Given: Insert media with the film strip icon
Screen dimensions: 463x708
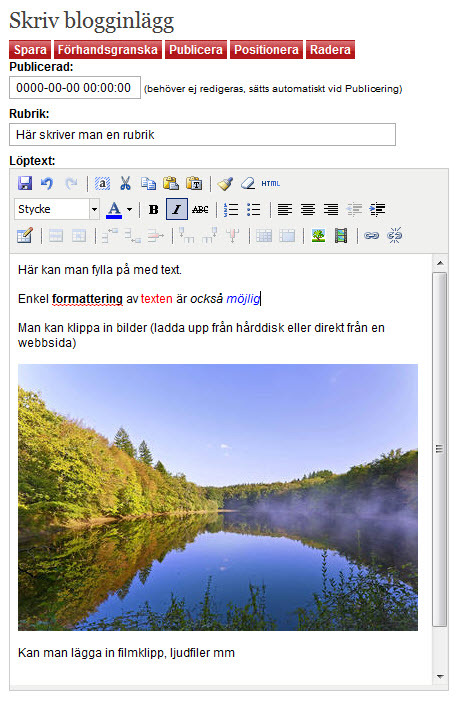Looking at the screenshot, I should click(341, 235).
